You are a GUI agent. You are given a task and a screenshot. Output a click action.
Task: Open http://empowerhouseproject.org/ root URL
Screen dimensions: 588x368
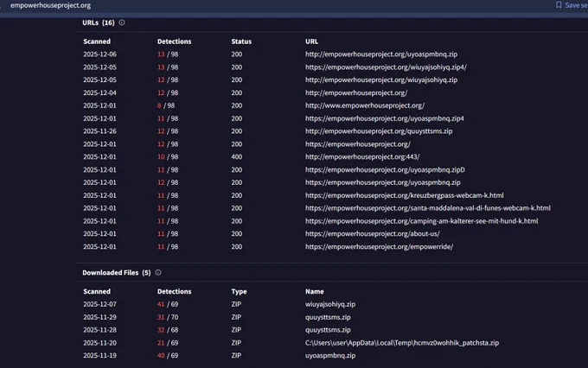(x=356, y=92)
